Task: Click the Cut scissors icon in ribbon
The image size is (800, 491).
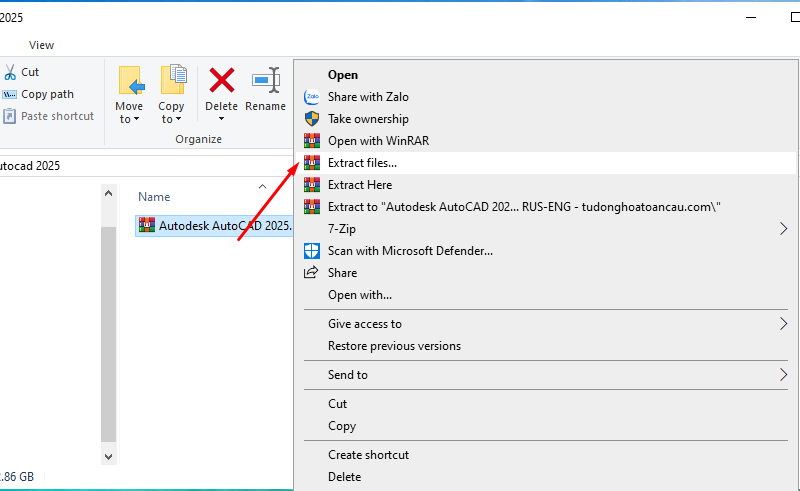Action: click(x=10, y=72)
